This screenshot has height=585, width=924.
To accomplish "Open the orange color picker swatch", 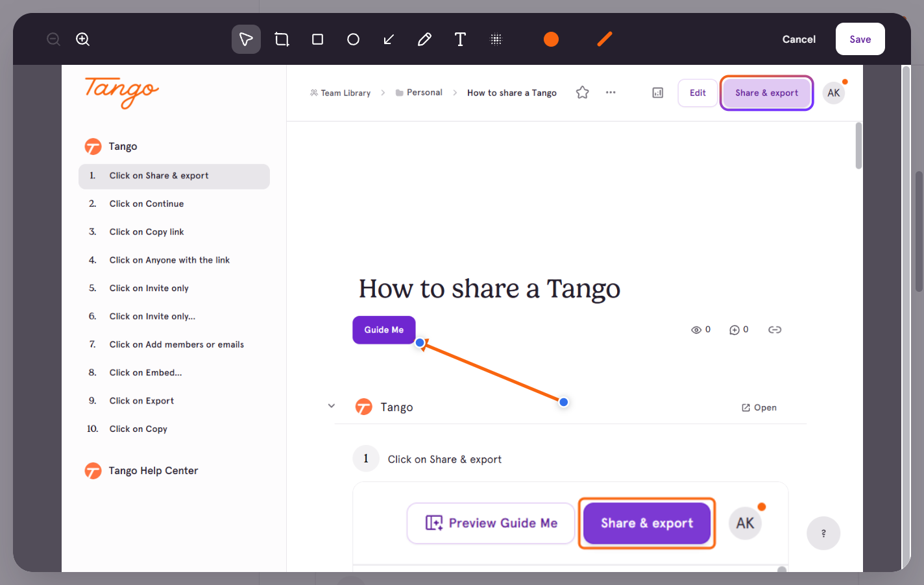I will point(551,39).
